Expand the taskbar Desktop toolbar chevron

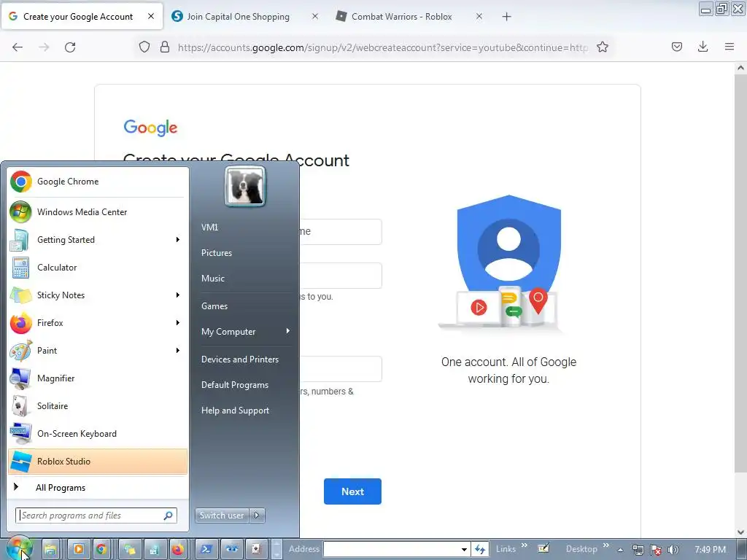click(x=606, y=545)
